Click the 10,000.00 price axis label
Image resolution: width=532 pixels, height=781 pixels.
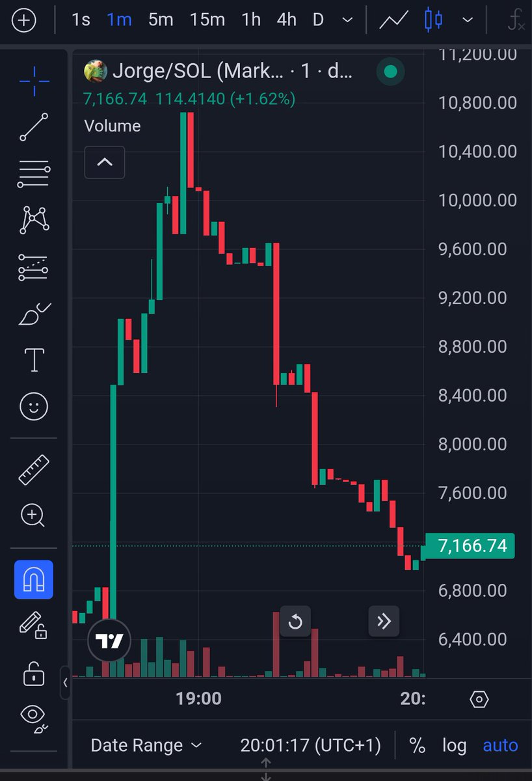tap(478, 200)
